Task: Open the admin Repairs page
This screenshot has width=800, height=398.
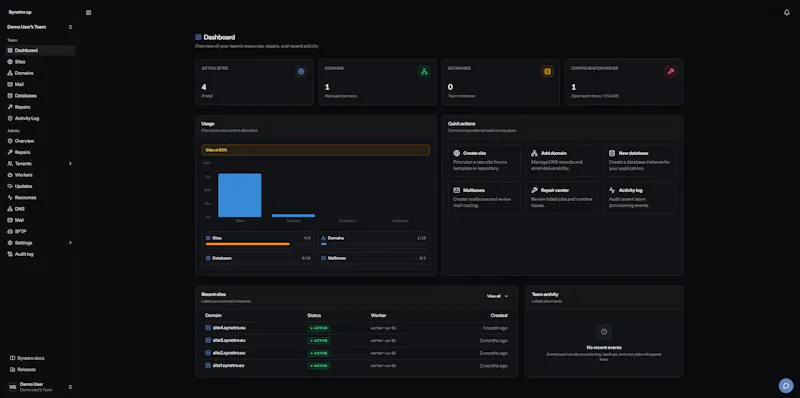Action: click(40, 152)
